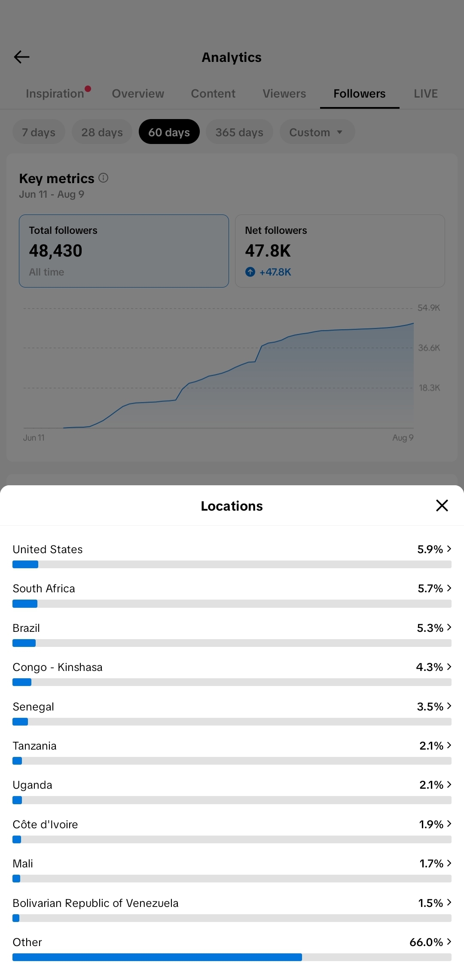
Task: Open Congo - Kinshasa location row
Action: click(232, 673)
